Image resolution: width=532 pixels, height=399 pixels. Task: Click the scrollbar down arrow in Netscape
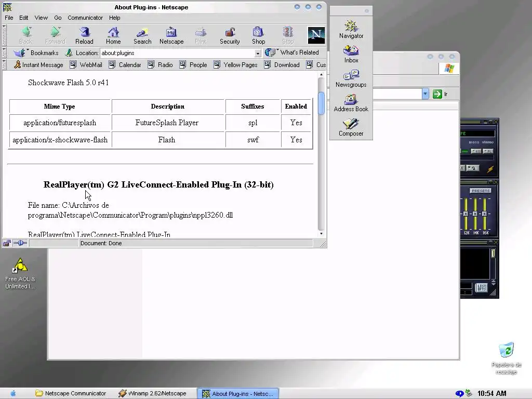[x=321, y=234]
